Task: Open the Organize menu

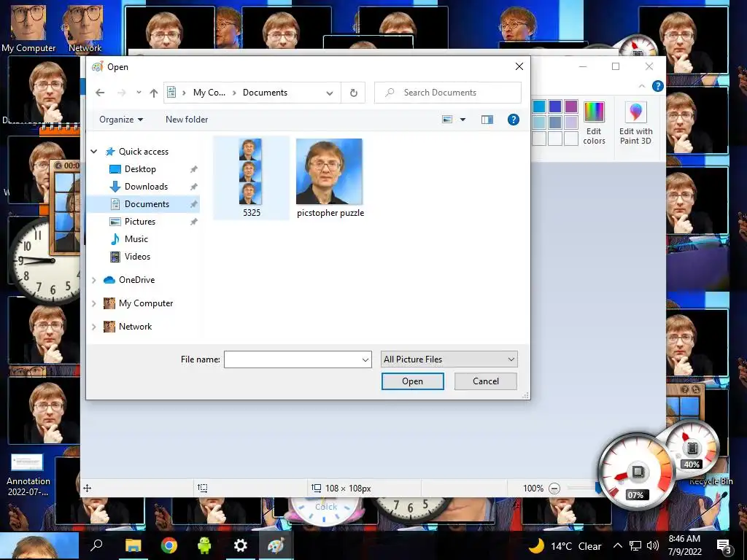Action: (121, 120)
